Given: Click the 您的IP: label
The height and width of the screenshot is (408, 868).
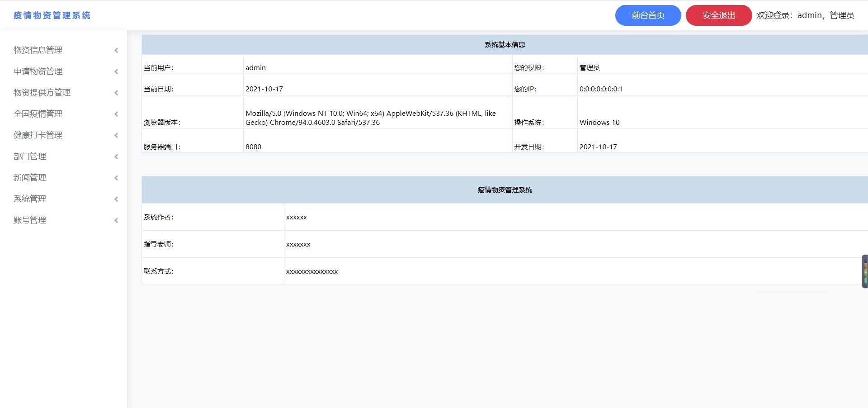Looking at the screenshot, I should [525, 89].
